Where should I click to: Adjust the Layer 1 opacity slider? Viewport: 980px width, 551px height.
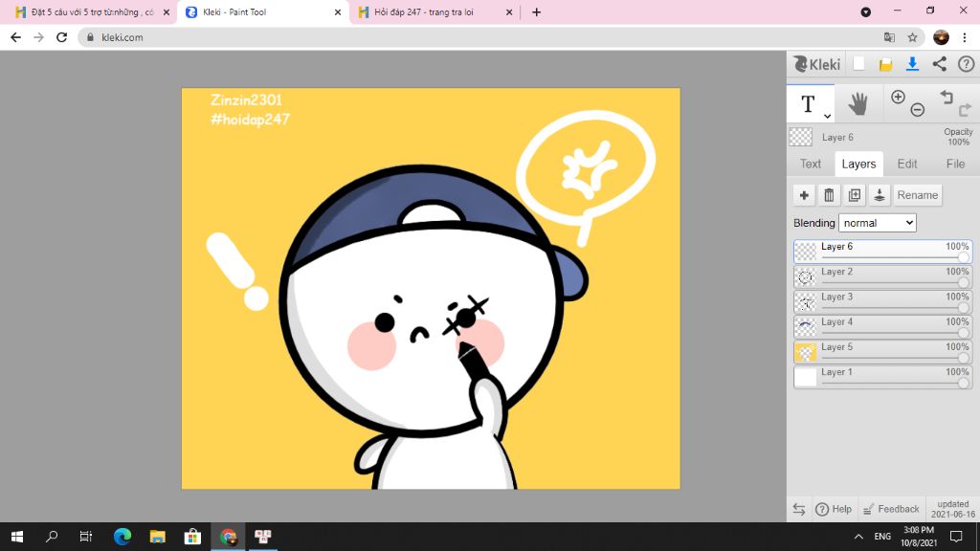[x=896, y=382]
